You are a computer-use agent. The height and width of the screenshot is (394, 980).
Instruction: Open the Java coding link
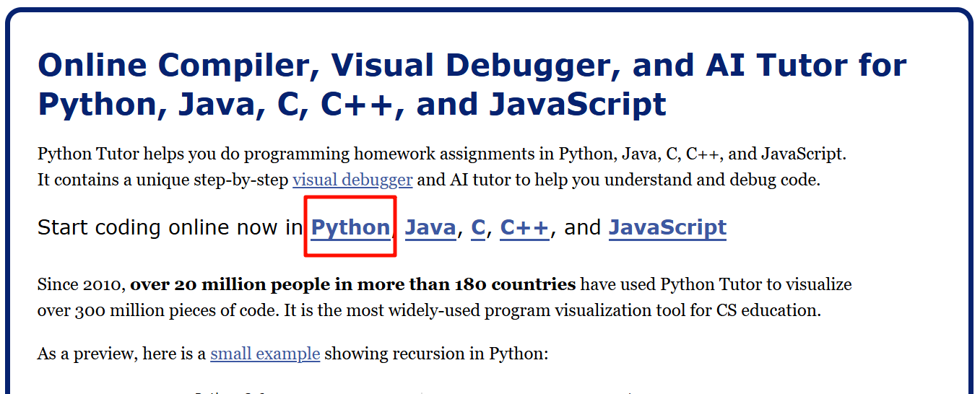point(430,228)
